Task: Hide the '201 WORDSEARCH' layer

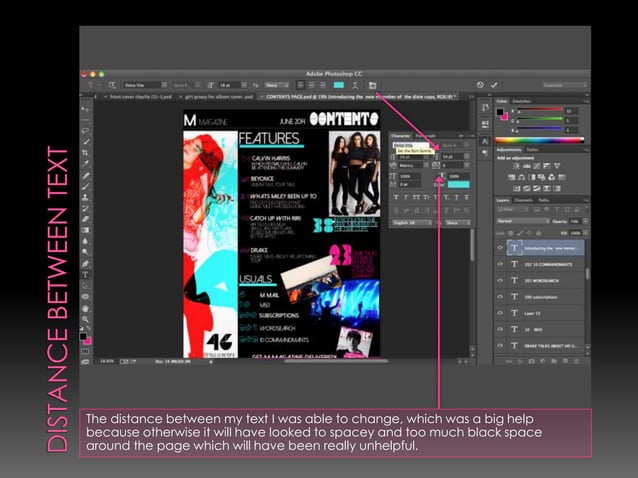Action: (500, 280)
